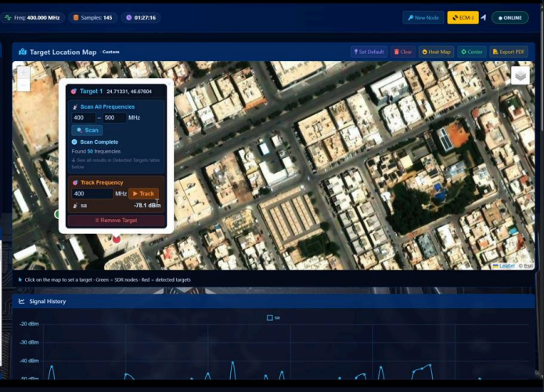The width and height of the screenshot is (544, 392).
Task: Start tracking with the orange Track button
Action: click(143, 193)
